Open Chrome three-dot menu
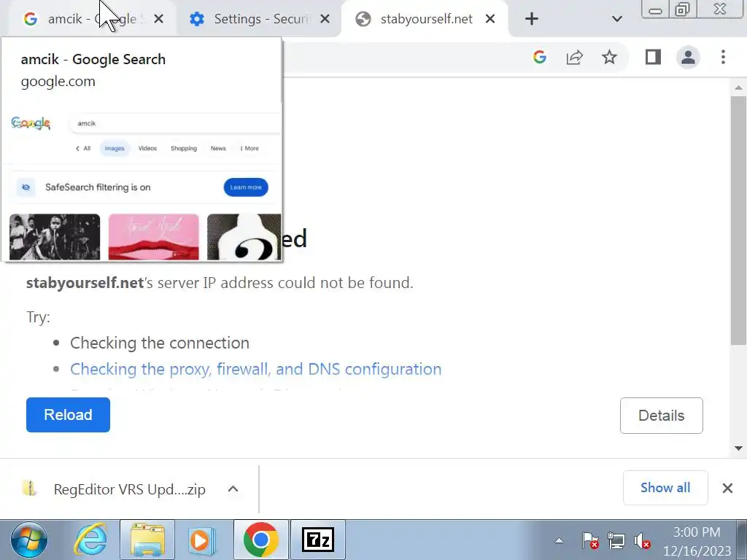 pyautogui.click(x=723, y=57)
